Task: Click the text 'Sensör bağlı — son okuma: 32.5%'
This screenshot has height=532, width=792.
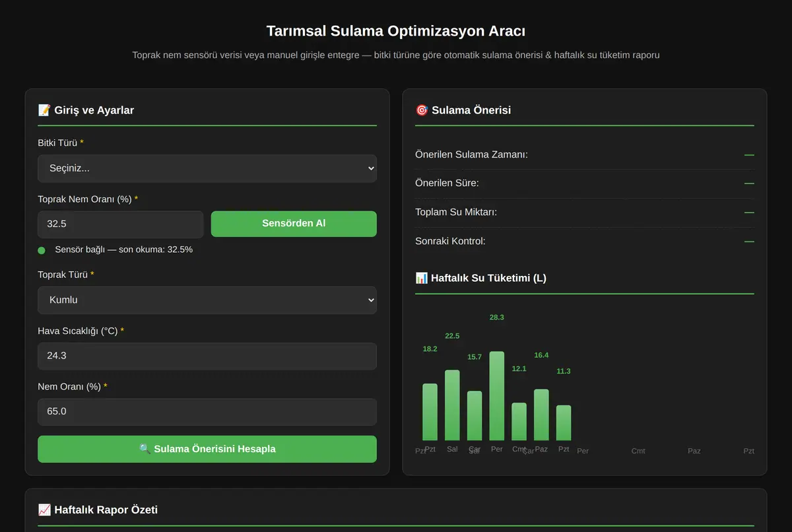Action: click(x=124, y=249)
